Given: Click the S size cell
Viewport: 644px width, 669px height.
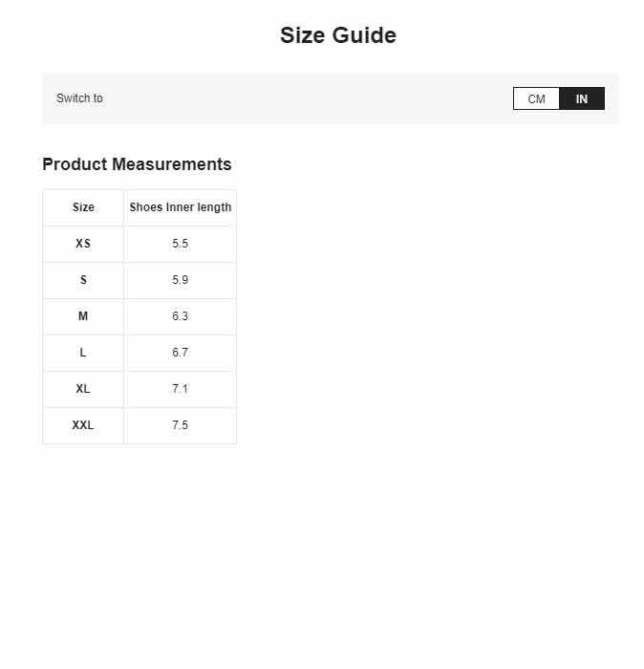Looking at the screenshot, I should (x=83, y=280).
